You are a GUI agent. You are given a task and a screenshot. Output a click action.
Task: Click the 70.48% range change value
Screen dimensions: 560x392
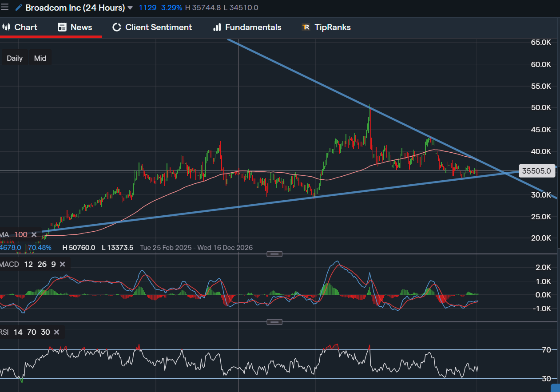click(x=40, y=247)
